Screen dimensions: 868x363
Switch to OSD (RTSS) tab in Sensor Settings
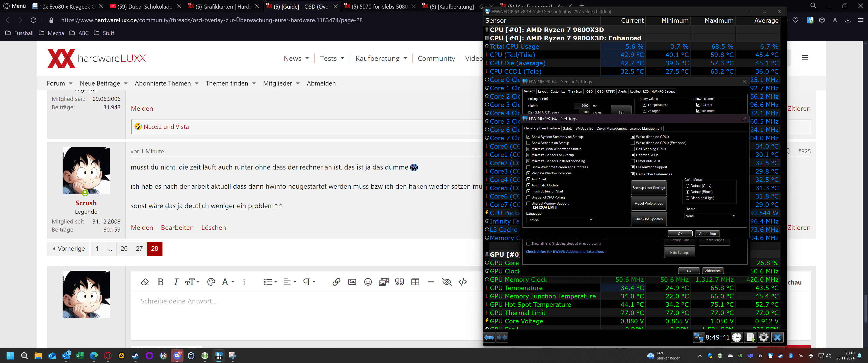pos(606,91)
